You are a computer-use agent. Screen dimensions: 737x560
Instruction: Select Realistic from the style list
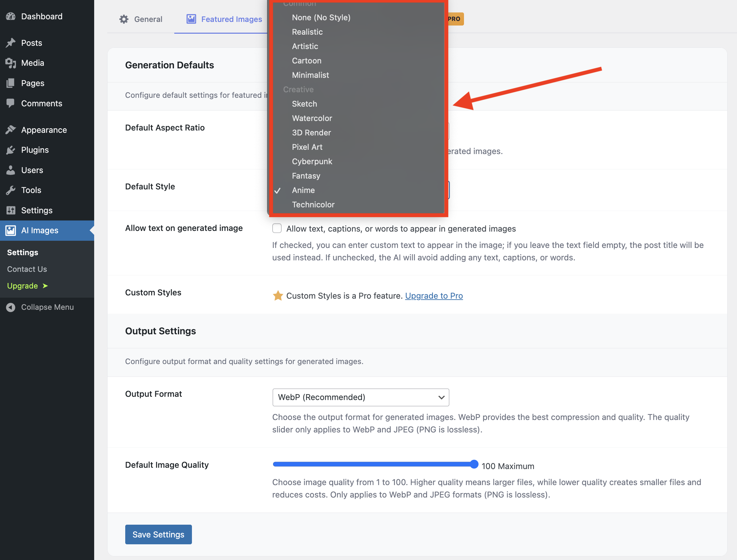(307, 32)
